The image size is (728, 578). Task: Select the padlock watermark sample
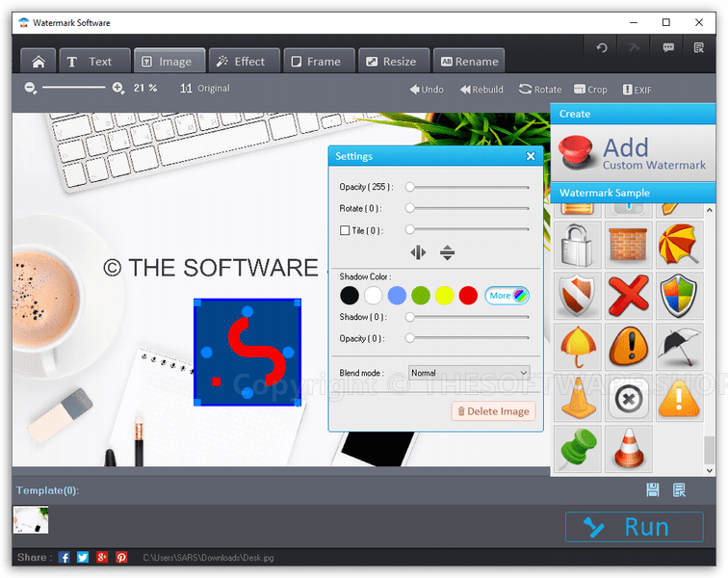(577, 246)
